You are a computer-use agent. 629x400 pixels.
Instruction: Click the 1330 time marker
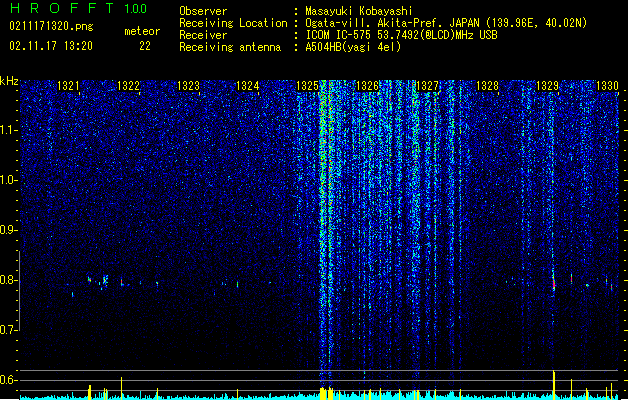click(x=607, y=86)
